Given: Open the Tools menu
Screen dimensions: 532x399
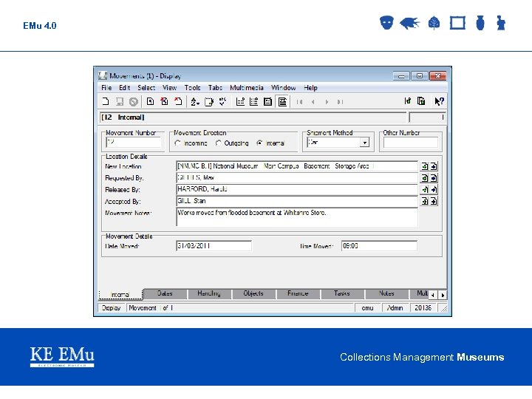Looking at the screenshot, I should click(x=192, y=87).
